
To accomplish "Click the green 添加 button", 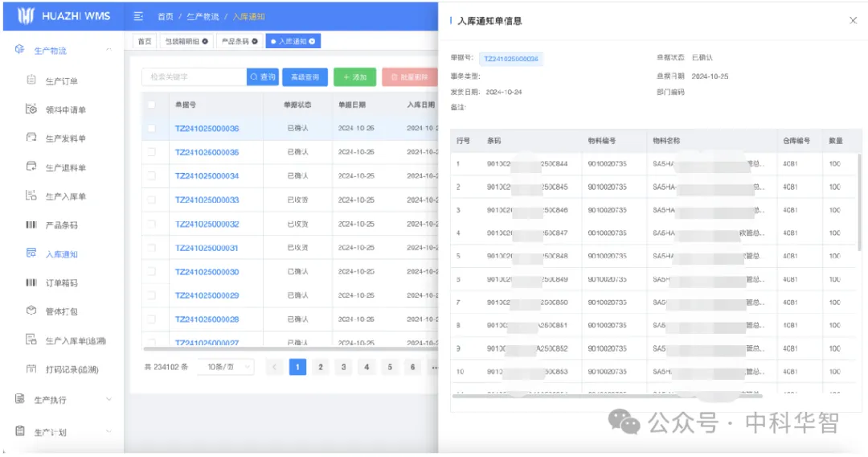I will pos(354,77).
